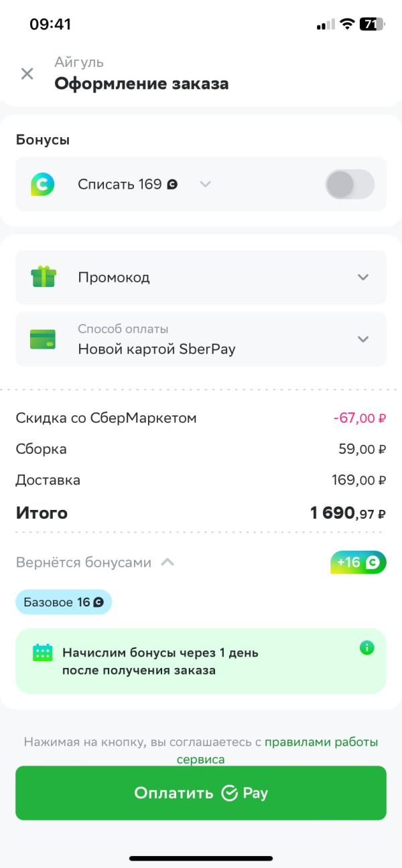
Task: Tap the Итого total amount row
Action: click(x=201, y=513)
